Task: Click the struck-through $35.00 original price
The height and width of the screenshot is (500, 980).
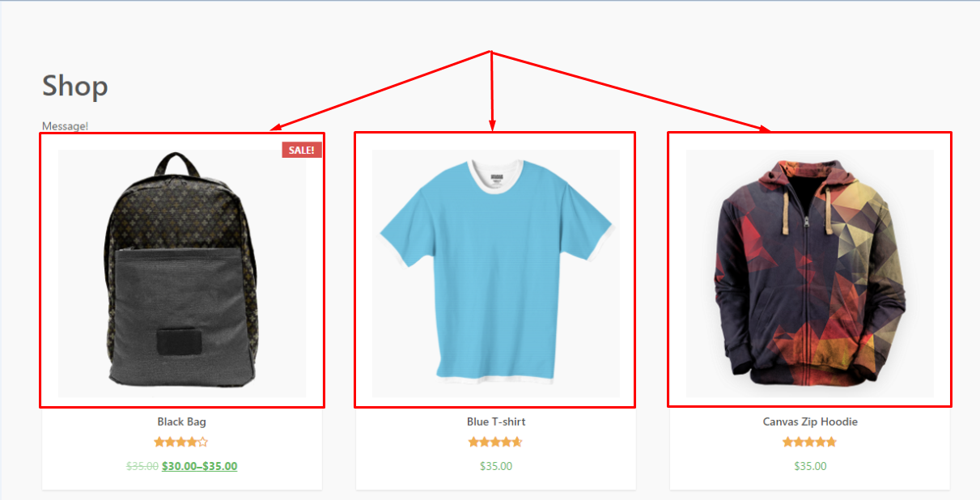Action: (142, 466)
